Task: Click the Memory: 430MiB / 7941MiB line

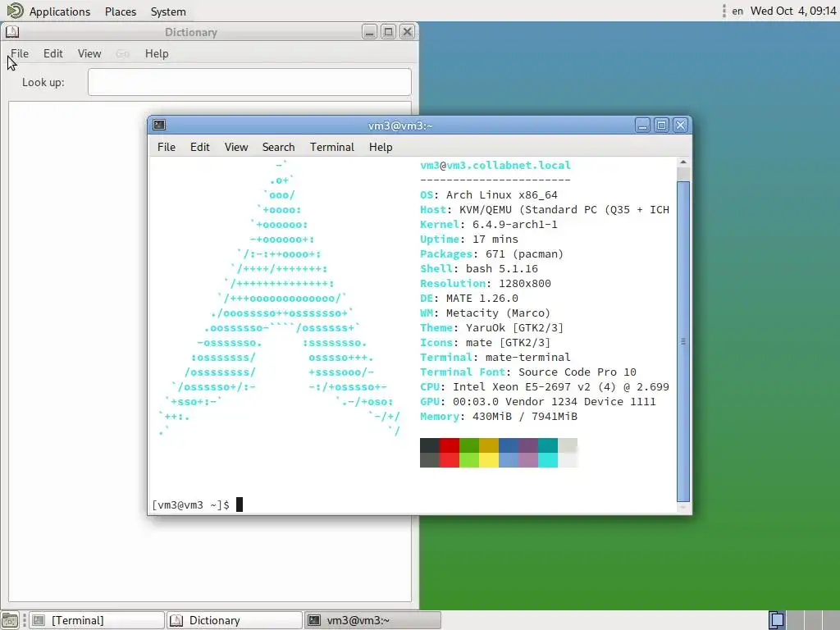Action: [499, 416]
